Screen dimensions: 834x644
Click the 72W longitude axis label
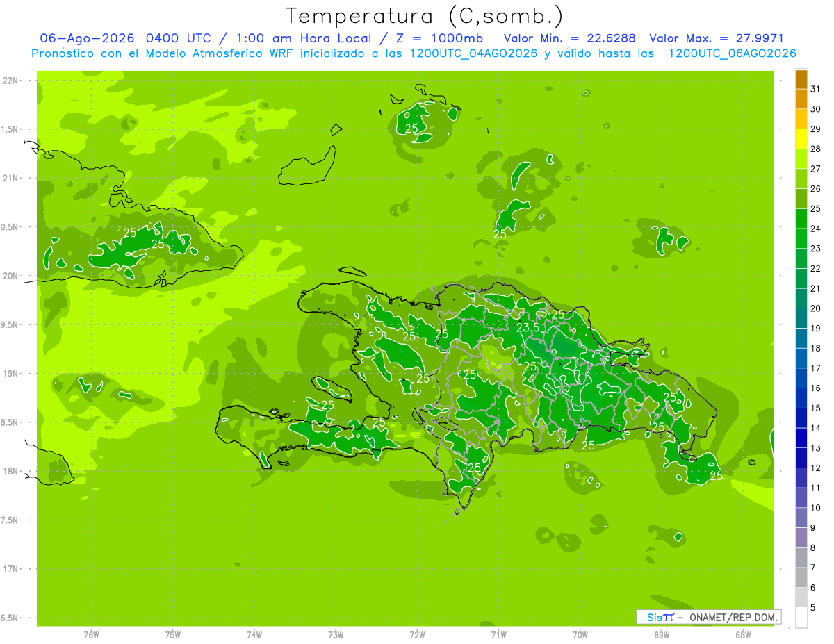point(417,635)
